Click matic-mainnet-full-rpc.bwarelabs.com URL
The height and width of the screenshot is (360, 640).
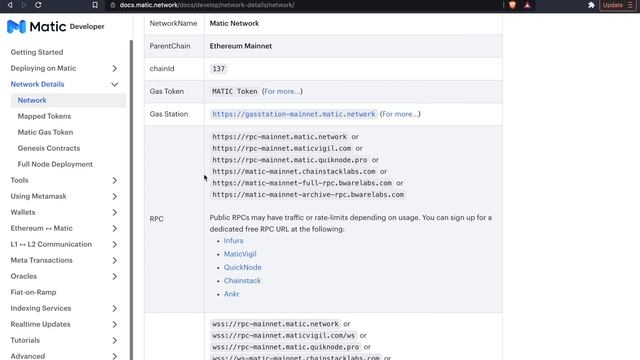click(302, 183)
